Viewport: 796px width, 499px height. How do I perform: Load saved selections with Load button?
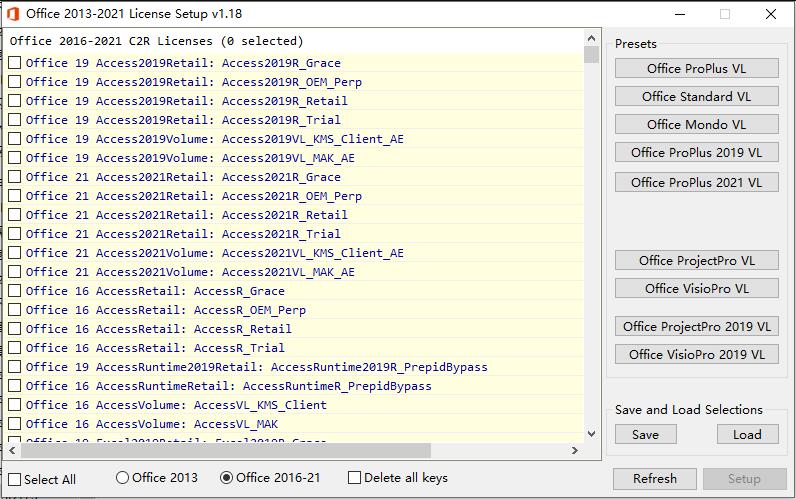click(747, 435)
